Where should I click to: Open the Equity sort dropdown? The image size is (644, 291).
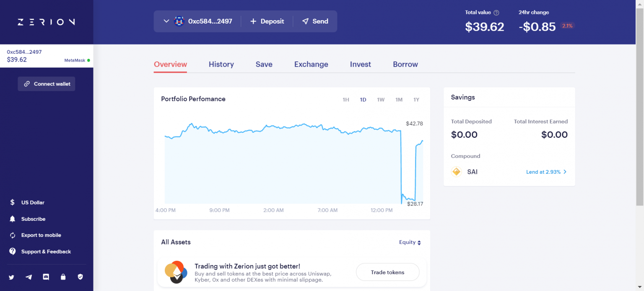(x=410, y=242)
